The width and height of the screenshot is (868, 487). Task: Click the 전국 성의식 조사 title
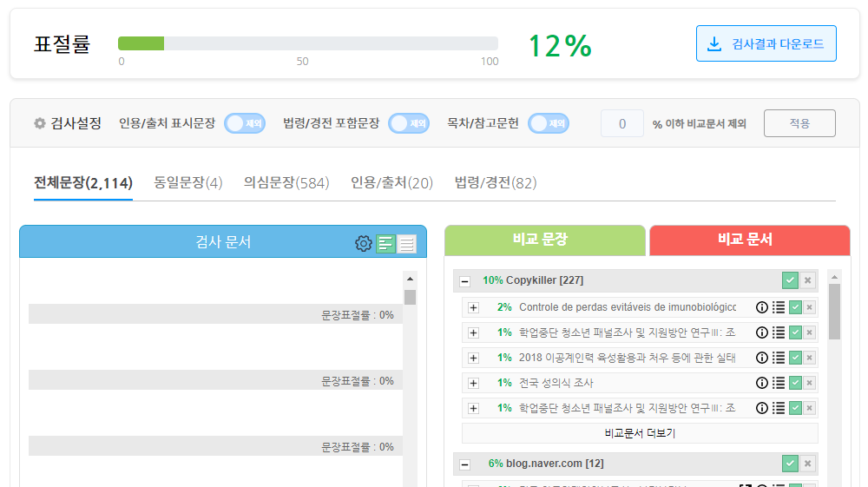tap(556, 383)
